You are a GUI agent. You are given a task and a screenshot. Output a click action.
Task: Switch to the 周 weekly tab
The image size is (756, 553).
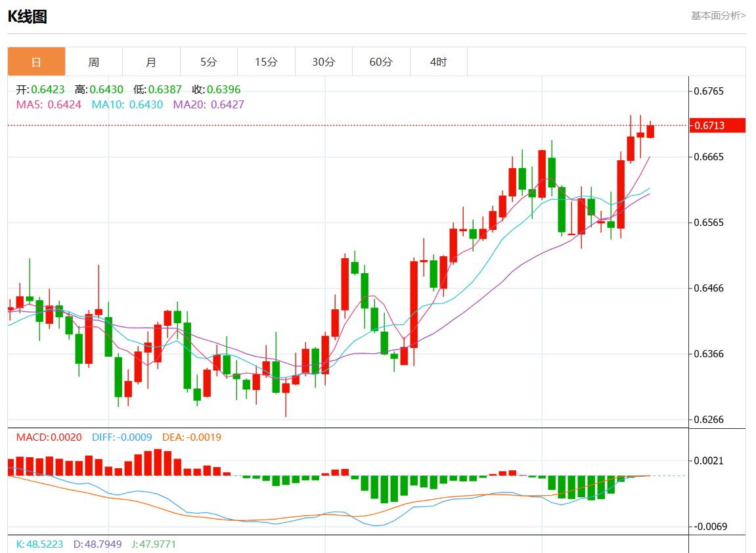93,62
